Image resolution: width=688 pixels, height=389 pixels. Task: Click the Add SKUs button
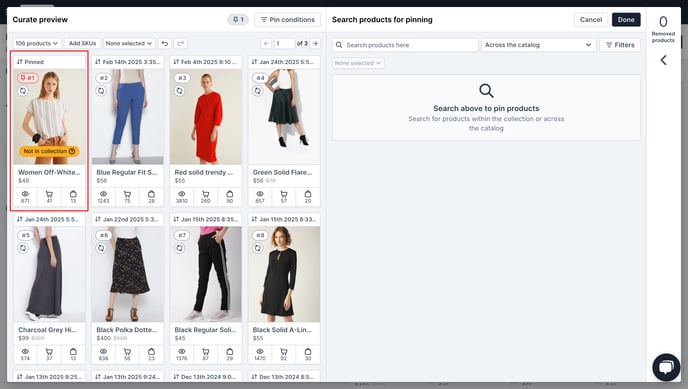coord(82,43)
